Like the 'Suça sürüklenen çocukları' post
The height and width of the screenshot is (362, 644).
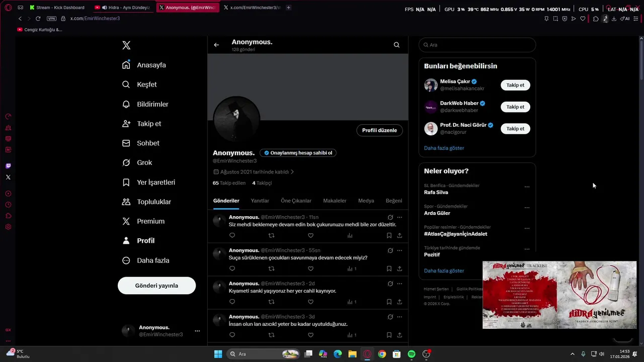click(x=310, y=268)
